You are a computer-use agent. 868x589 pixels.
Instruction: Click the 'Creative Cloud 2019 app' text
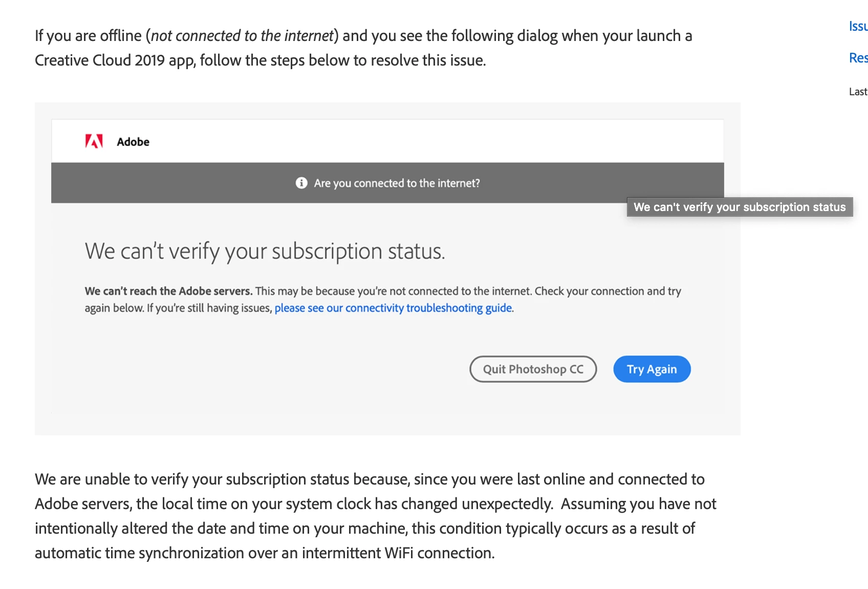click(115, 60)
